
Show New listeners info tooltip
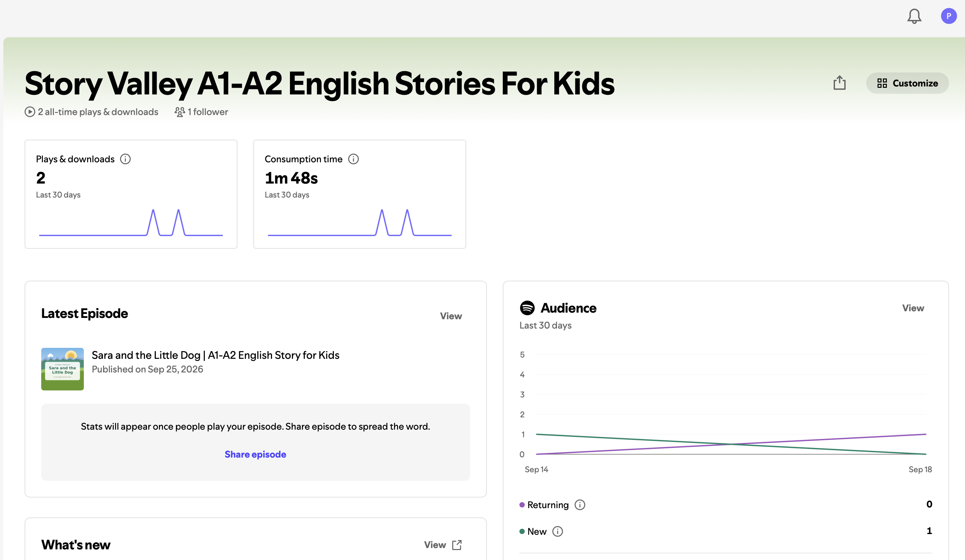[x=558, y=531]
